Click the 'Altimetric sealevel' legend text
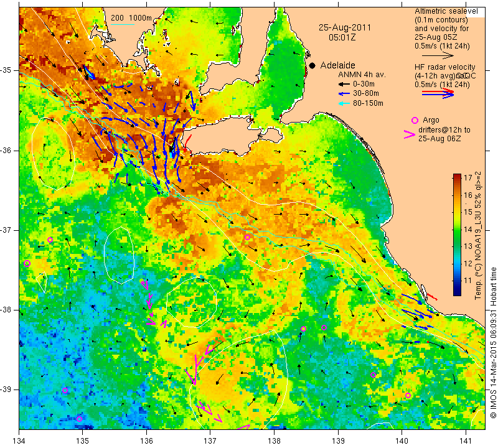 [446, 11]
